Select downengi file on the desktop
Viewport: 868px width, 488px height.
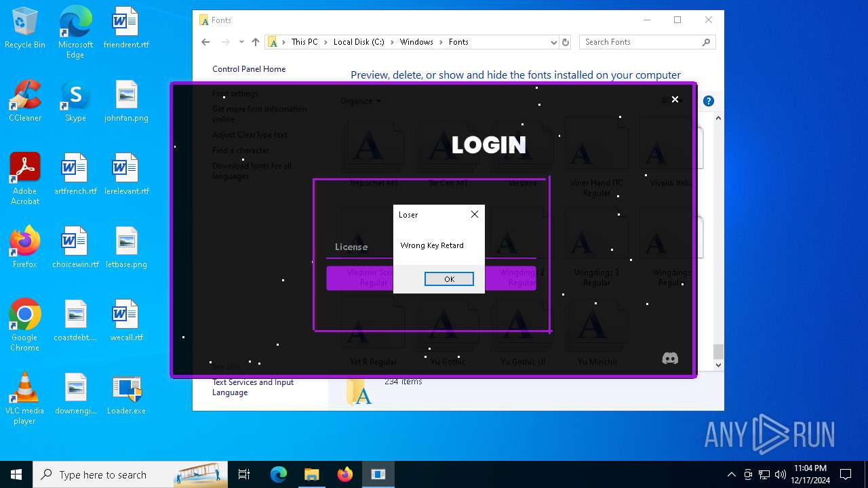pyautogui.click(x=75, y=394)
